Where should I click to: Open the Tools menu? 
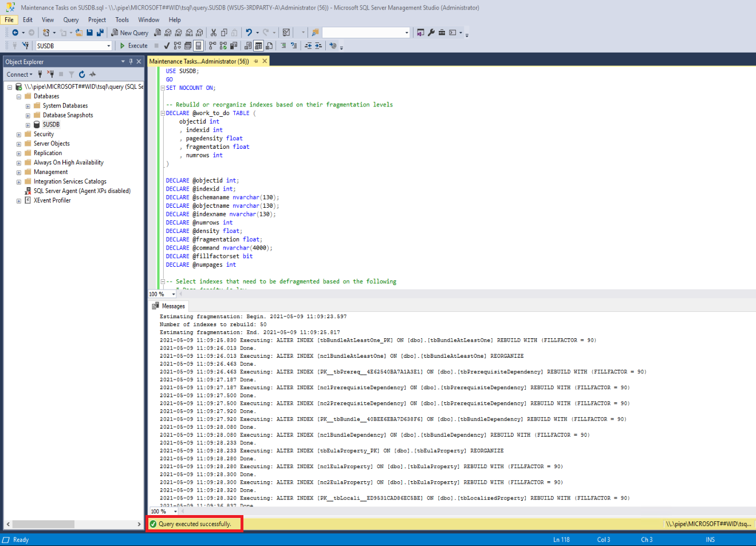(122, 19)
